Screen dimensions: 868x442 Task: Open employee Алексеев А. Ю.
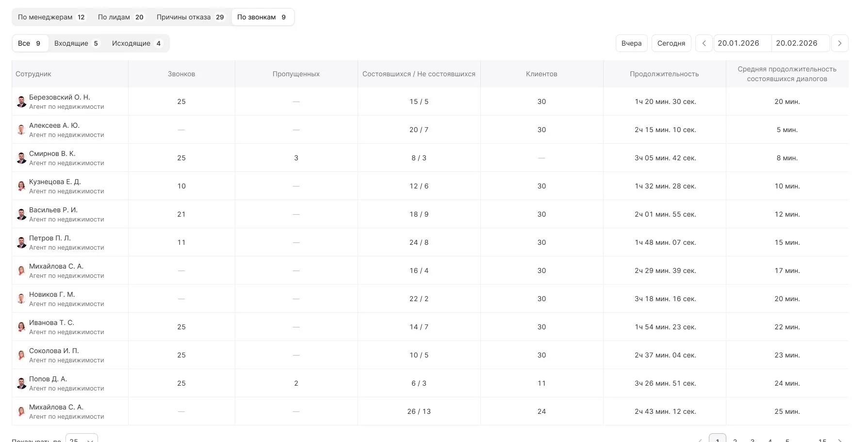pos(54,125)
